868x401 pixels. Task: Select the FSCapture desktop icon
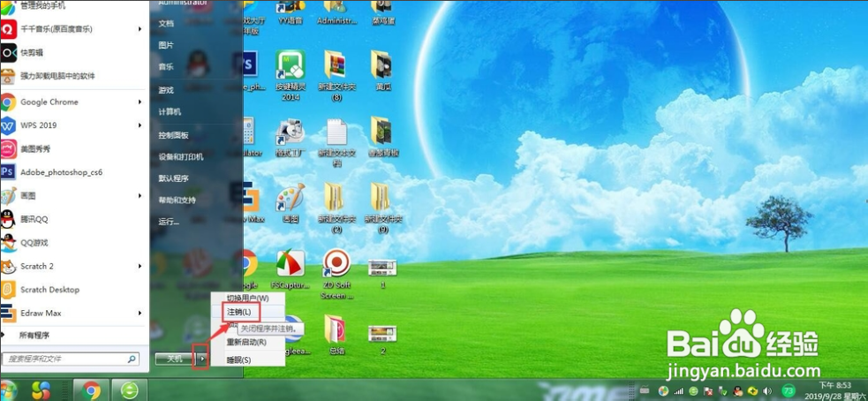(291, 269)
